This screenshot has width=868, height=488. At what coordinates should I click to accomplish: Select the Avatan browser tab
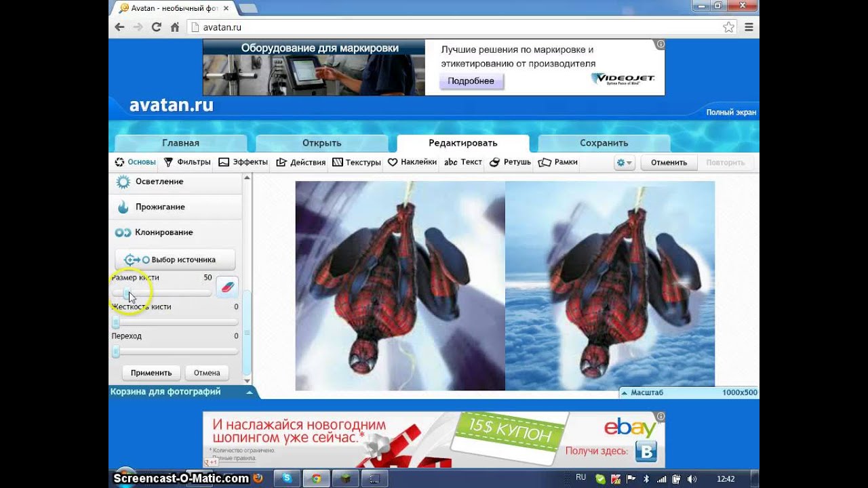point(174,8)
